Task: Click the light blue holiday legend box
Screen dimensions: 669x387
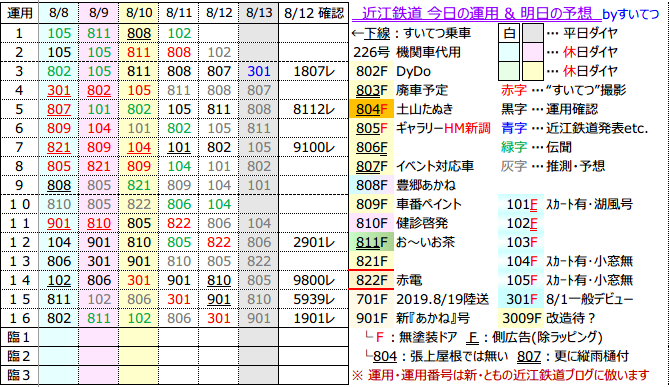Action: pyautogui.click(x=509, y=52)
